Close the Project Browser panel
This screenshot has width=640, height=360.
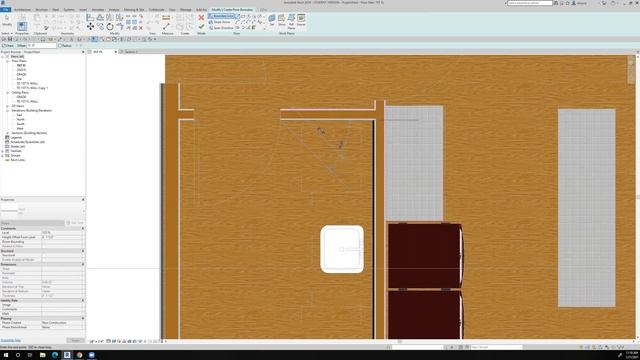coord(83,52)
